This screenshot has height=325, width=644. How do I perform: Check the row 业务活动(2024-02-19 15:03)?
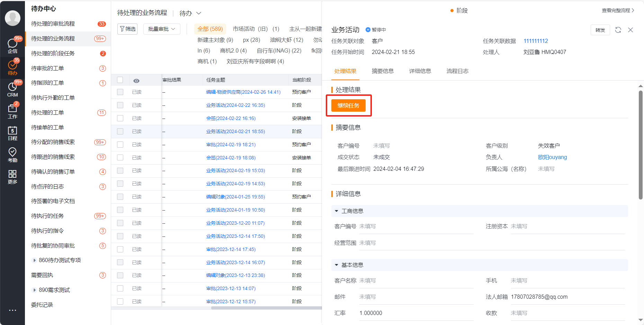click(120, 170)
